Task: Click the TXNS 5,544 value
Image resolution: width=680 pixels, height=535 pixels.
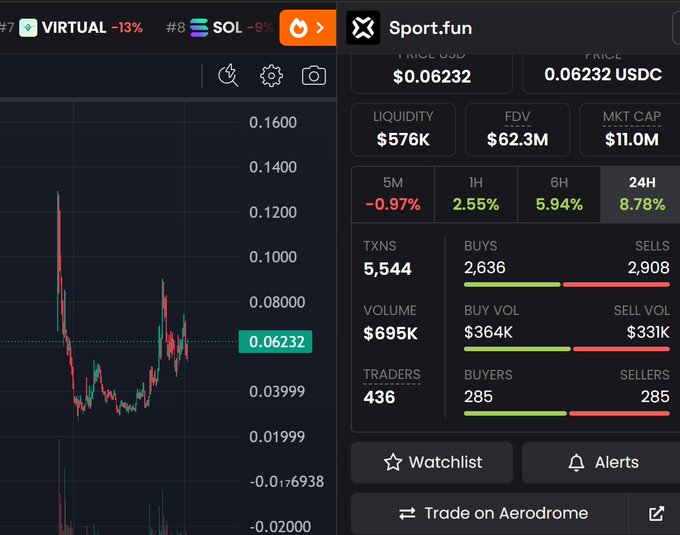Action: click(387, 269)
